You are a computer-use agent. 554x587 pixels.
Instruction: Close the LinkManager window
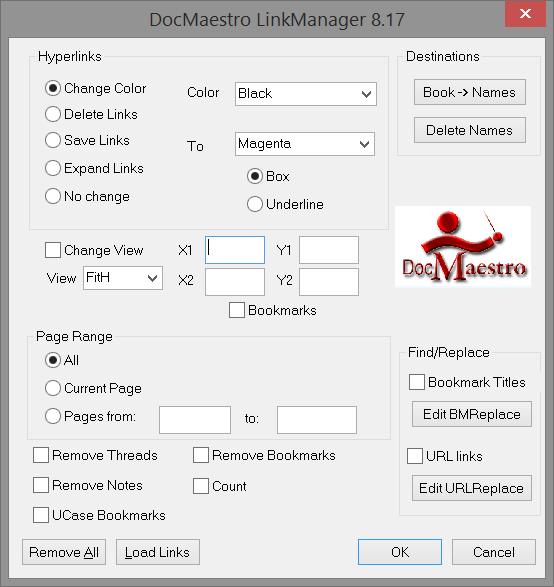[525, 14]
